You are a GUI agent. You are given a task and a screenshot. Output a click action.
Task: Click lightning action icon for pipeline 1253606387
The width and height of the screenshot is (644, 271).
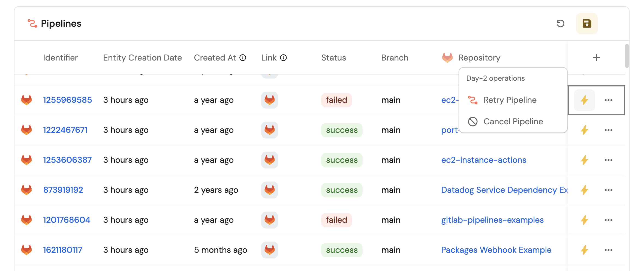(x=584, y=160)
